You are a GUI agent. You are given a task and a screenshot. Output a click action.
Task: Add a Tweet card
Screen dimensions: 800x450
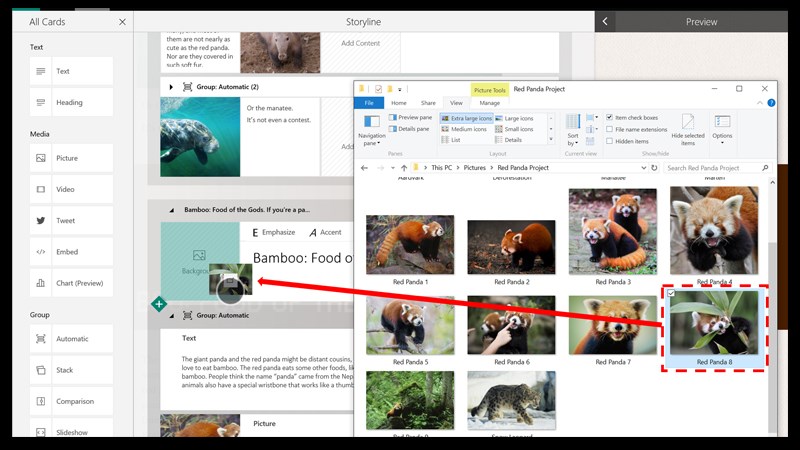[71, 220]
